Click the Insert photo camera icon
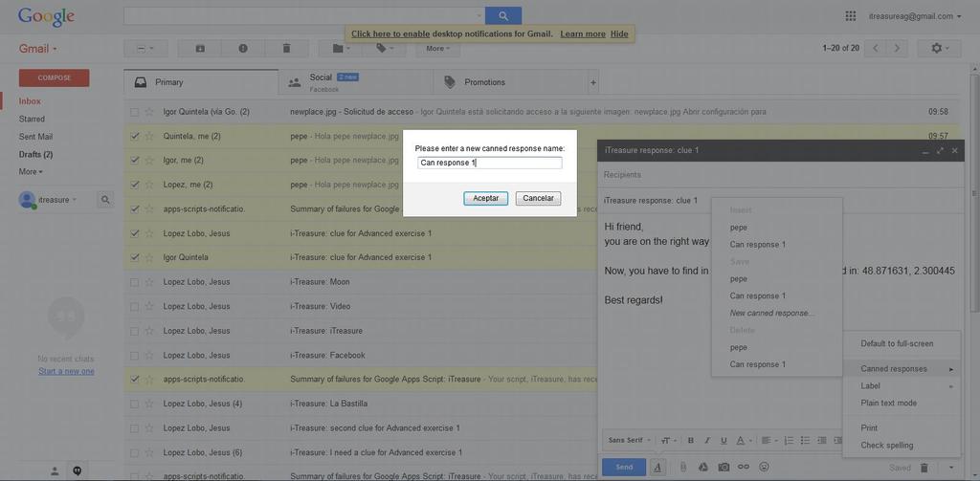The height and width of the screenshot is (481, 980). 724,467
